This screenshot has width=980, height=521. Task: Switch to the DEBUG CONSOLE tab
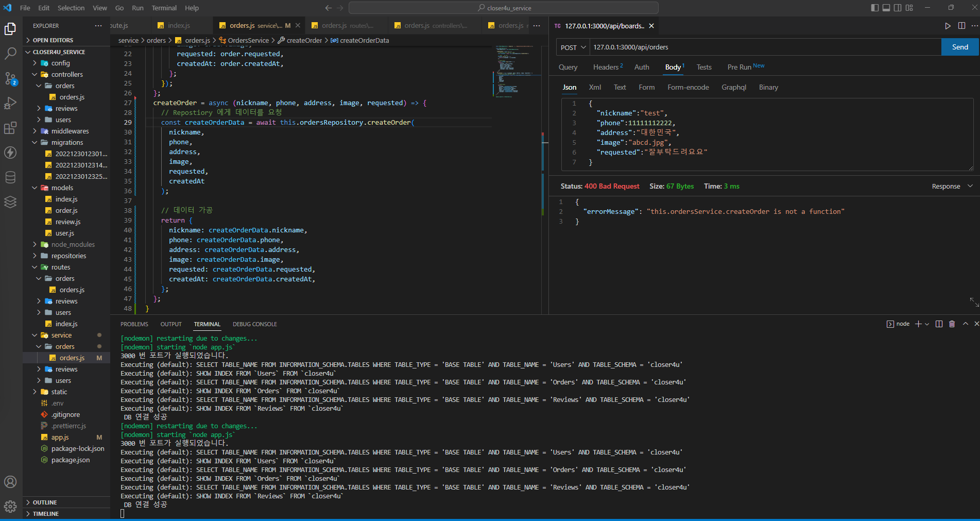(x=254, y=324)
